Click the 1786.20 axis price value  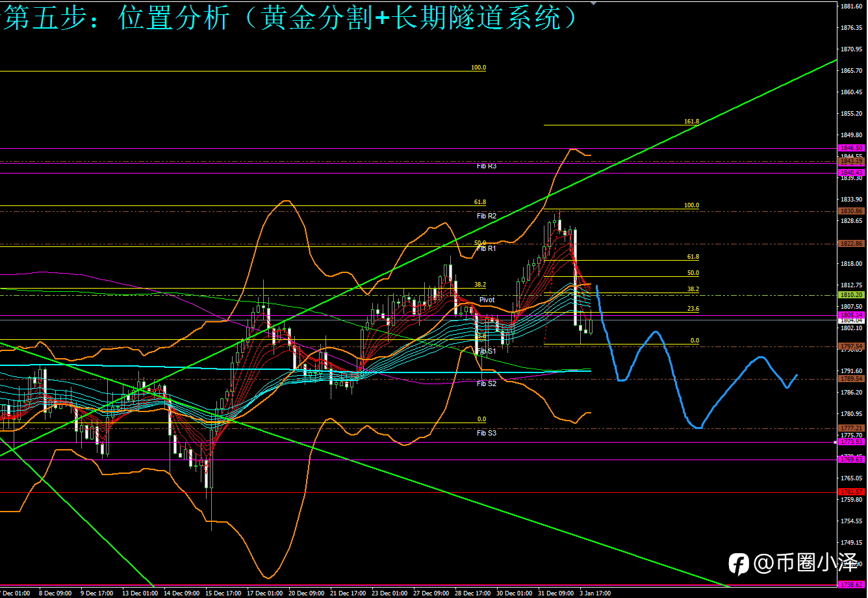pyautogui.click(x=850, y=392)
